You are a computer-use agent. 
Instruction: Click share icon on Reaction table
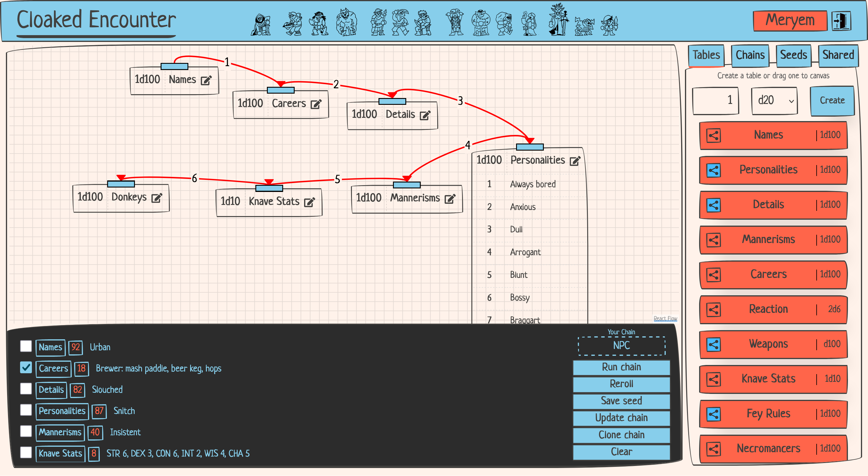click(713, 309)
